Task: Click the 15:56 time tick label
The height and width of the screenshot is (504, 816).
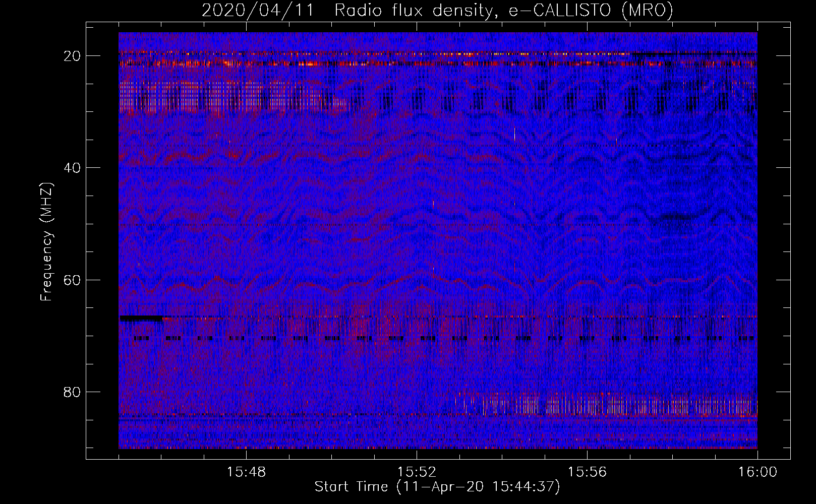Action: pyautogui.click(x=587, y=472)
